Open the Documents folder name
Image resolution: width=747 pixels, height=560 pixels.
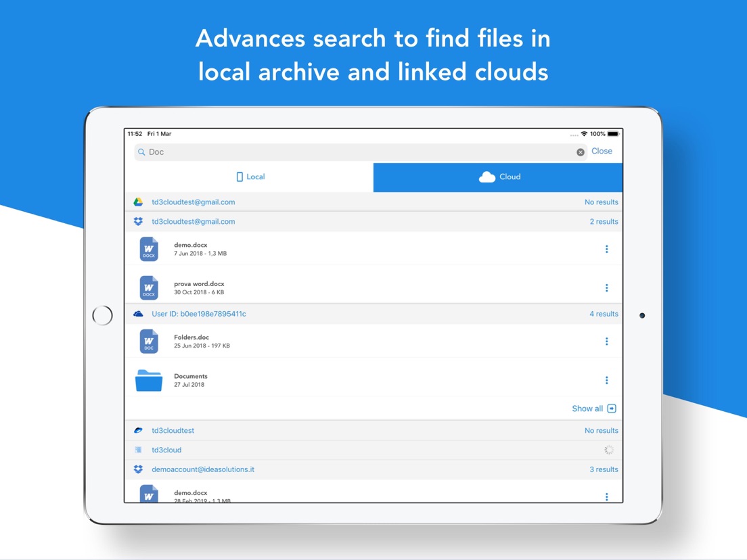(x=191, y=376)
